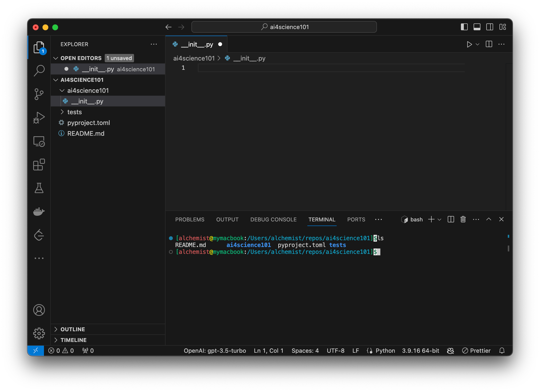Open the Extensions view
Image resolution: width=540 pixels, height=392 pixels.
pyautogui.click(x=39, y=164)
